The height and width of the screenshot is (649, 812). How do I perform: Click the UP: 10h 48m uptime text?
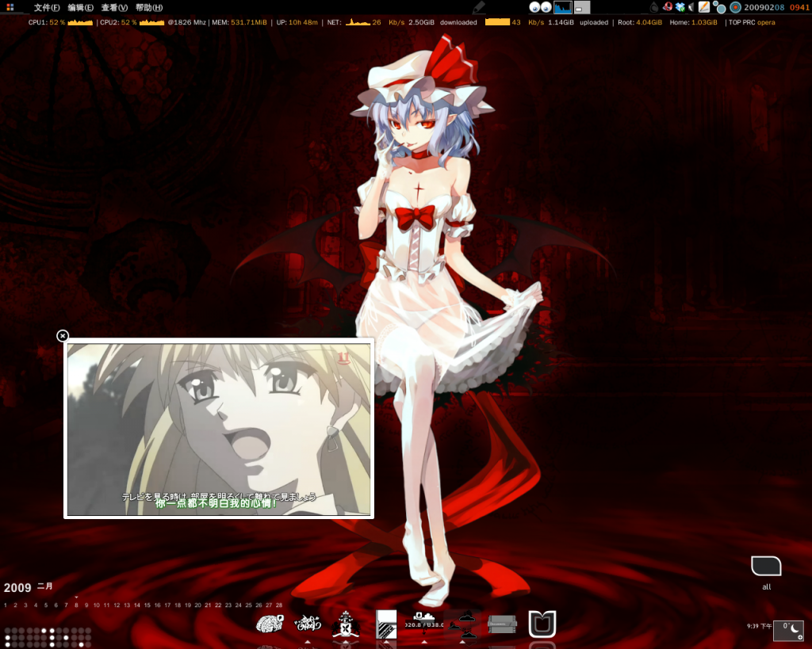pos(297,22)
